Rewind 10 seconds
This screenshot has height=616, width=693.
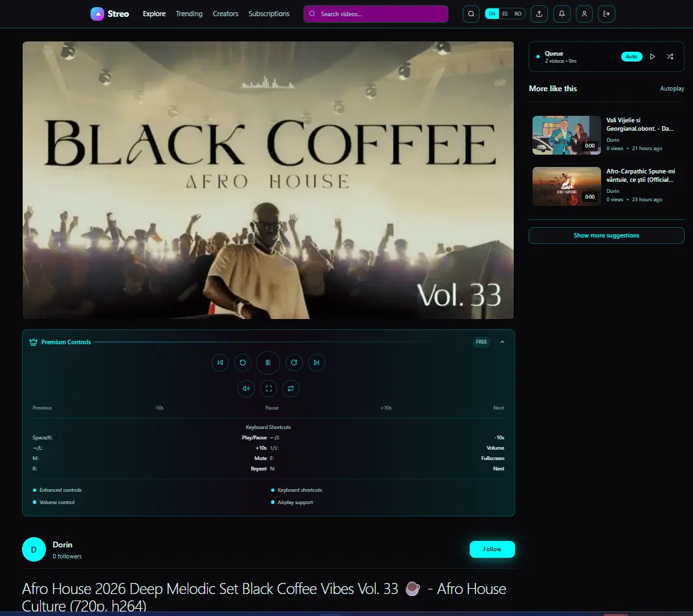coord(243,363)
